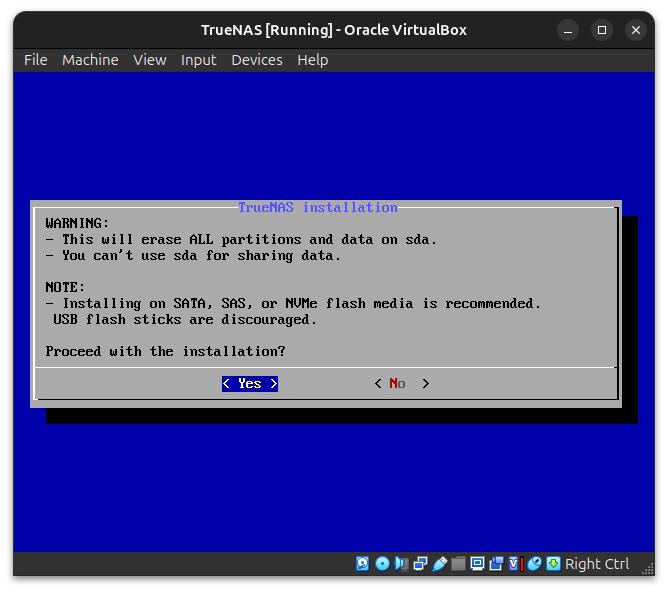Select No to cancel the installation
668x592 pixels.
(401, 384)
